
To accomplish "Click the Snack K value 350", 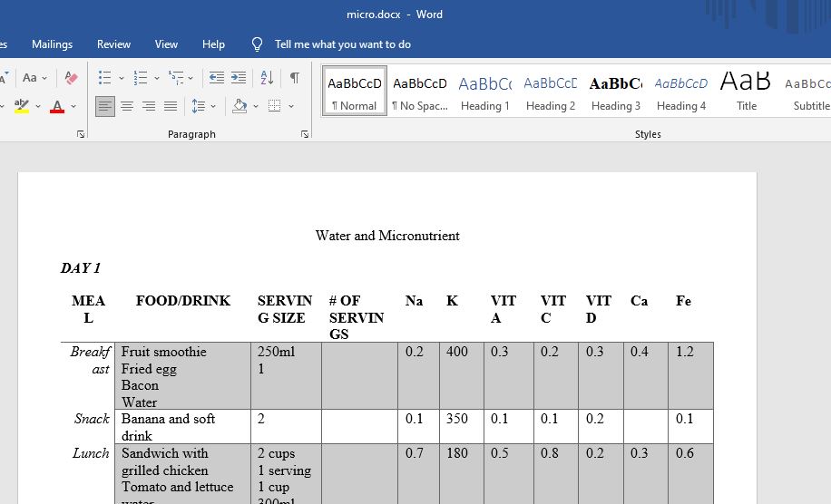I will pyautogui.click(x=457, y=419).
